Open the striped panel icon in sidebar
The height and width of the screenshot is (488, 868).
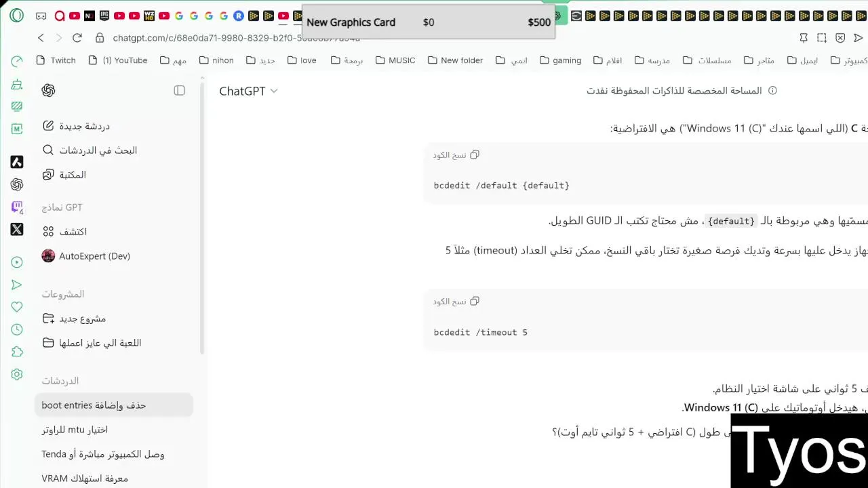pos(17,106)
